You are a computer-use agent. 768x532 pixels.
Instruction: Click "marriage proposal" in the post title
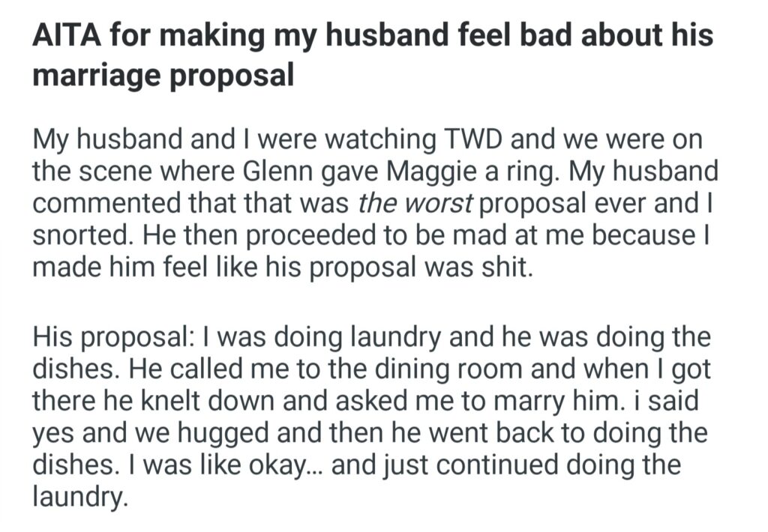click(x=163, y=75)
